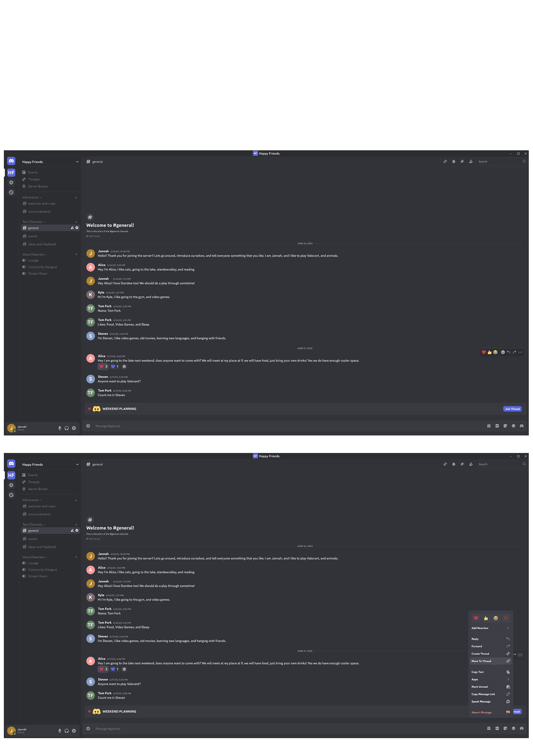
Task: Choose Speak Message from the menu
Action: [491, 701]
